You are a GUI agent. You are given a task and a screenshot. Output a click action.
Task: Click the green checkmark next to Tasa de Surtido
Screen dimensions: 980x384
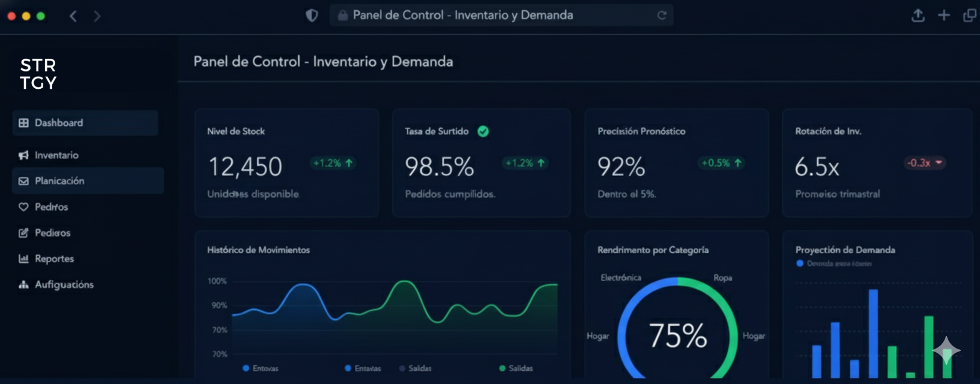point(483,131)
